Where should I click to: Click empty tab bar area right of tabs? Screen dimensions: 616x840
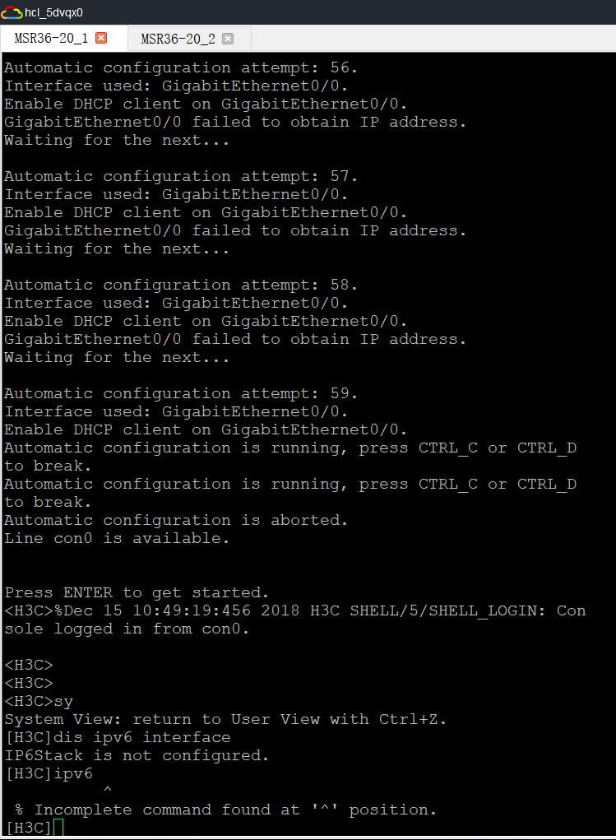click(x=428, y=39)
